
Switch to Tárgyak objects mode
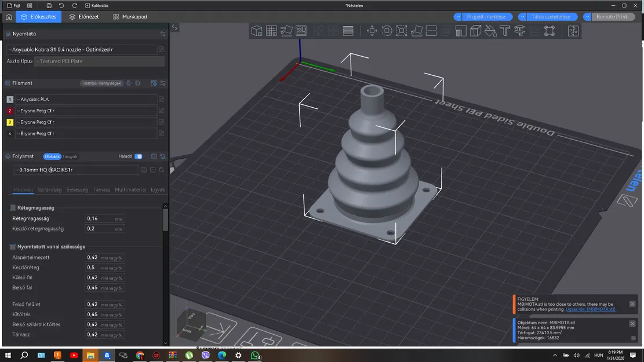coord(70,156)
